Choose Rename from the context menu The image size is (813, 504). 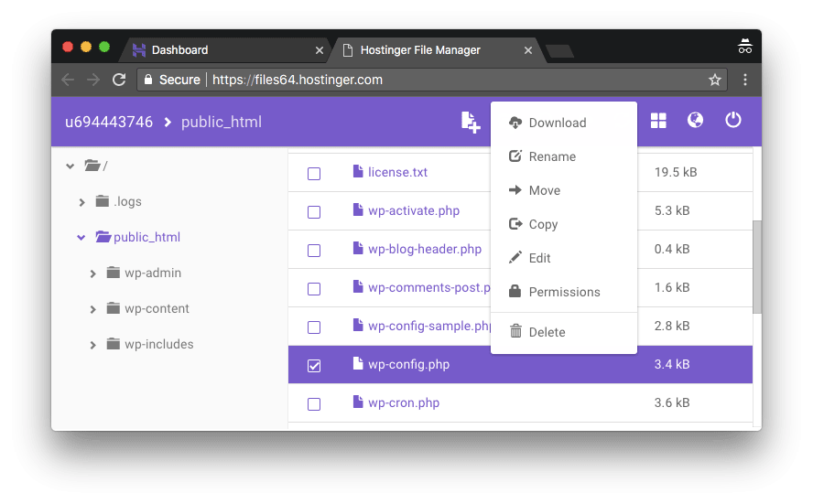564,156
